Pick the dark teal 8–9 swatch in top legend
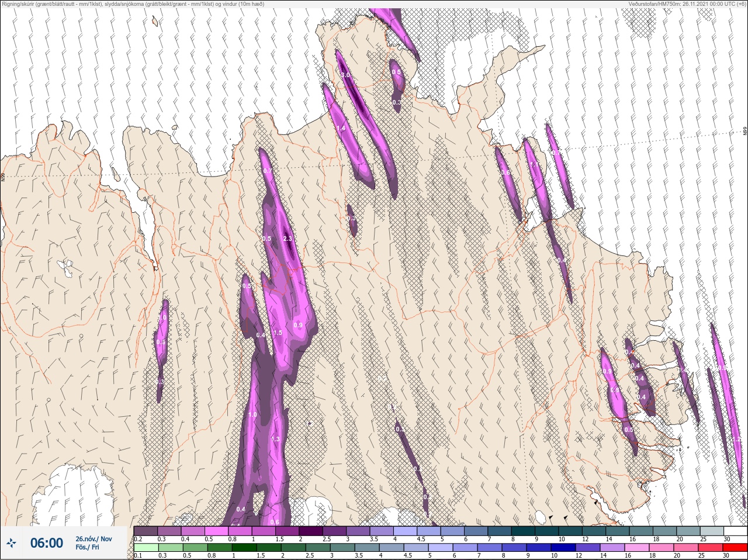 point(523,531)
